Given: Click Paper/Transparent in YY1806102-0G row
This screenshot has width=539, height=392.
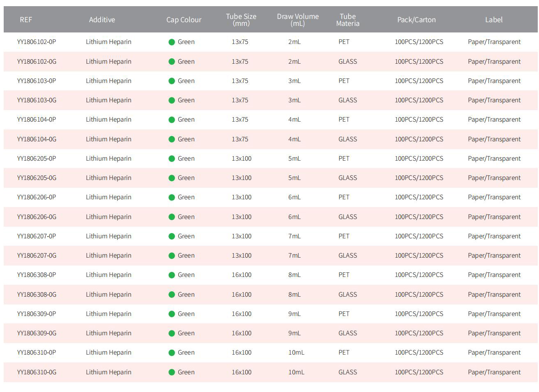Looking at the screenshot, I should (494, 62).
